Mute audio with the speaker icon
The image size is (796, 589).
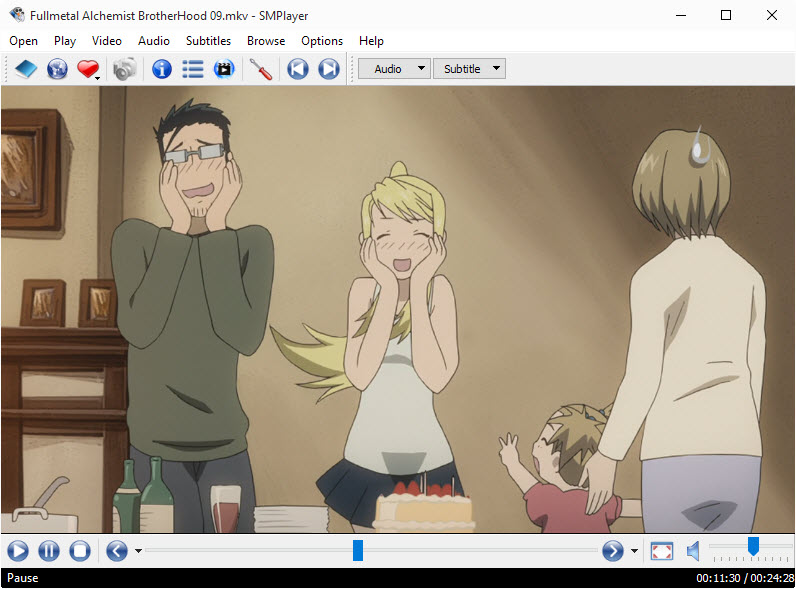[693, 551]
